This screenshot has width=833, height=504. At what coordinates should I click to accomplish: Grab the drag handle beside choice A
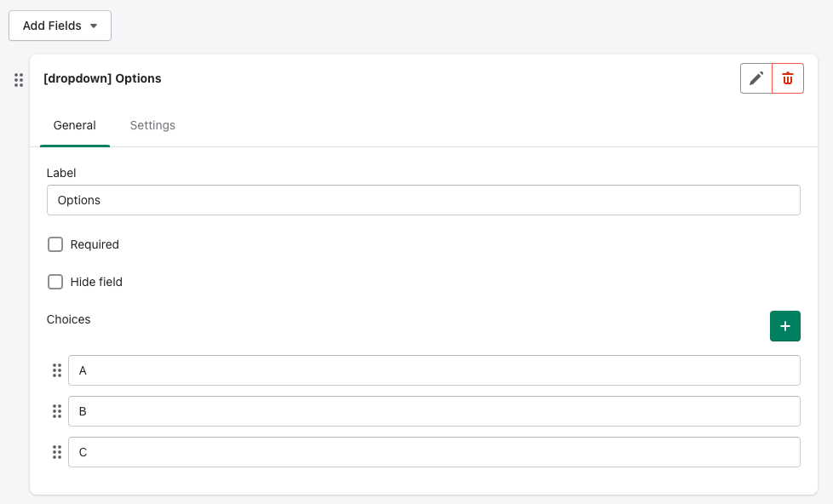pos(57,370)
